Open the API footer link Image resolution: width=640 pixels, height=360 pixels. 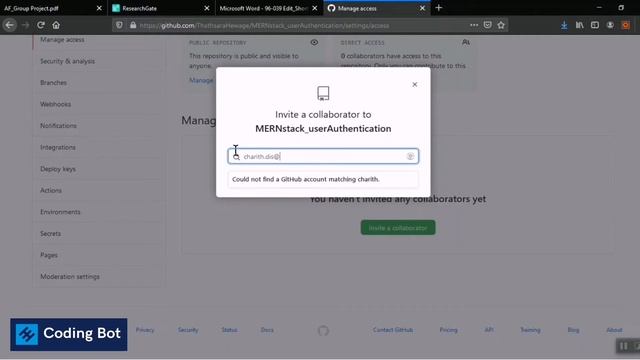(489, 330)
